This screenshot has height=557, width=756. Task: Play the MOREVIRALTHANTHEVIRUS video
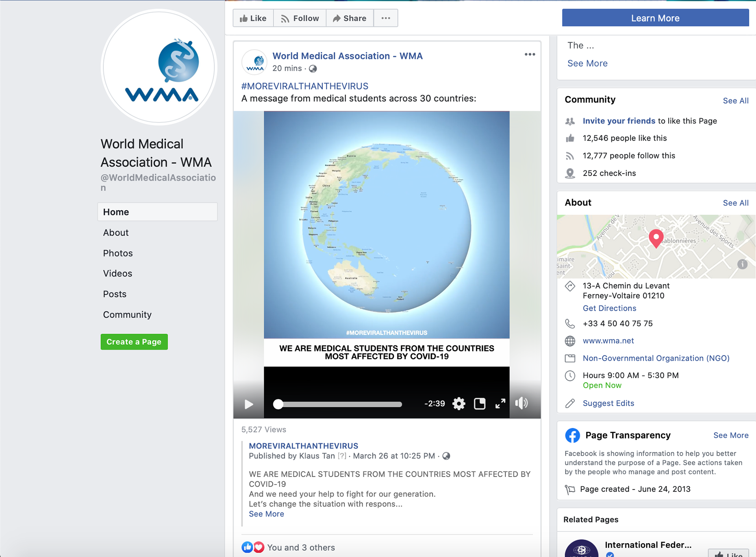click(248, 404)
